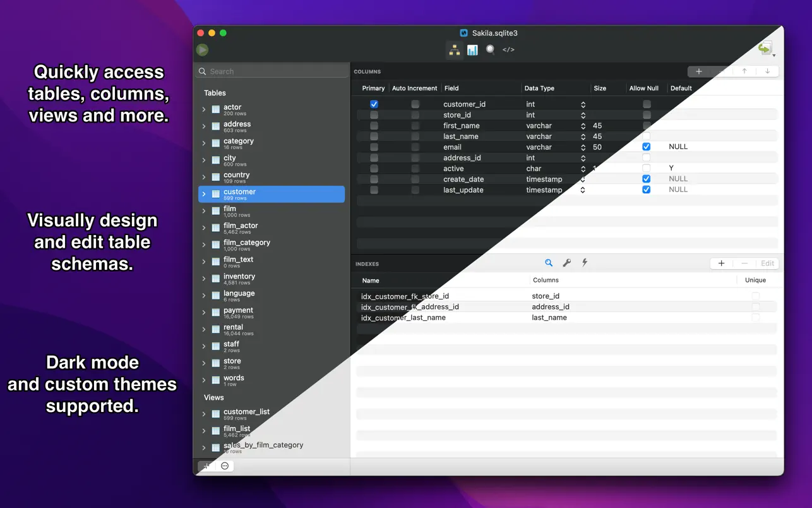Enable the Primary checkbox for customer_id

click(x=374, y=104)
